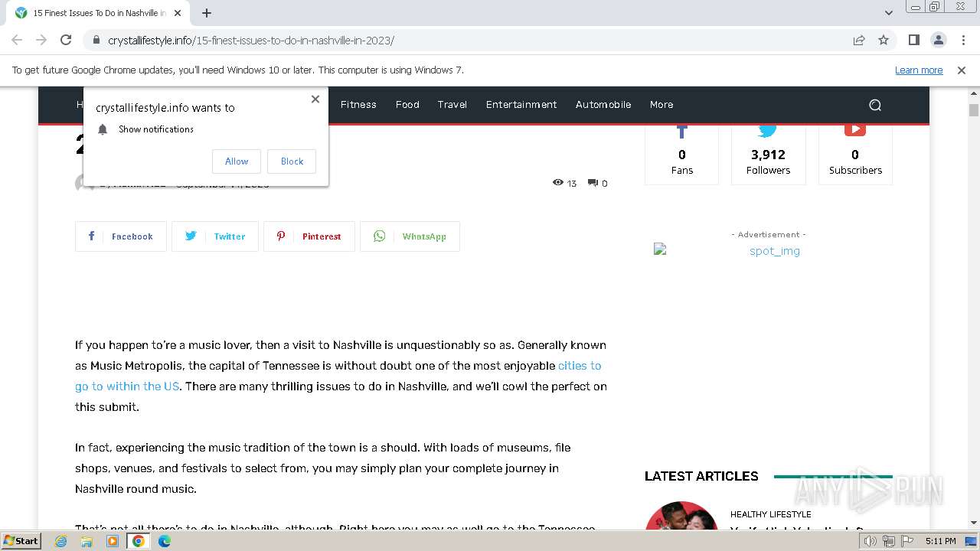Image resolution: width=980 pixels, height=551 pixels.
Task: Switch to Chrome in the taskbar
Action: pyautogui.click(x=139, y=541)
